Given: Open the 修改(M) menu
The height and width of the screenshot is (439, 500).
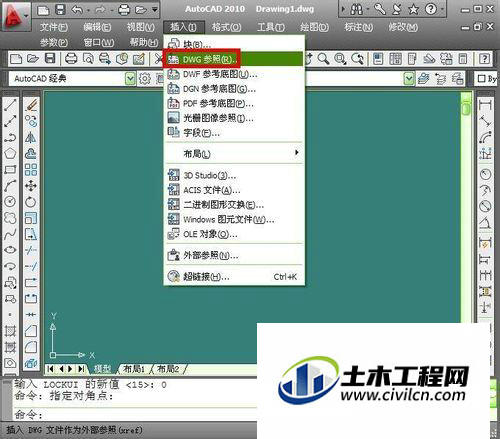Looking at the screenshot, I should 403,27.
